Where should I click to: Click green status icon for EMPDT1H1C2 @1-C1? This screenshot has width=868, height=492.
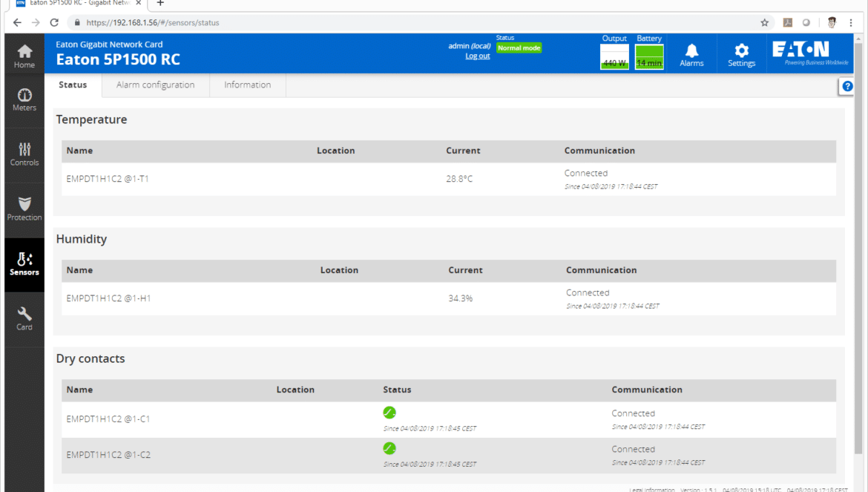pos(389,413)
